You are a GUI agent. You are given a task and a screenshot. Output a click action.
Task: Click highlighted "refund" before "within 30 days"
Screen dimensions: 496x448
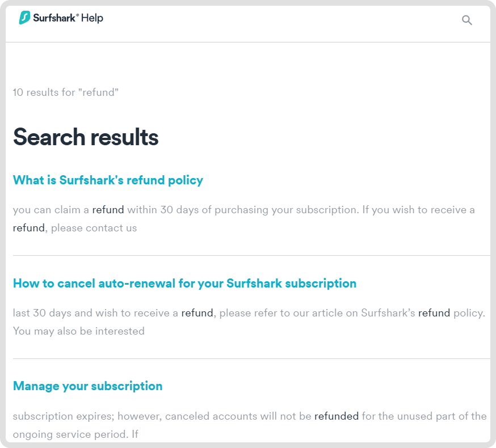point(108,210)
